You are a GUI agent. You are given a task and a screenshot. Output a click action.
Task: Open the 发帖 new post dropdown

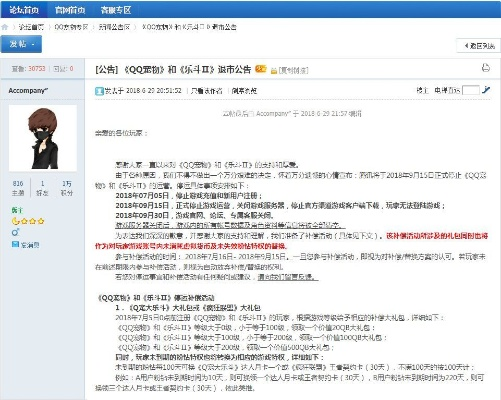[21, 44]
